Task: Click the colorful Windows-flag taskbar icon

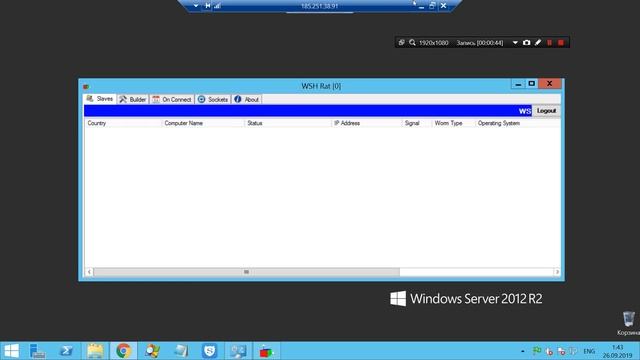Action: pos(152,351)
